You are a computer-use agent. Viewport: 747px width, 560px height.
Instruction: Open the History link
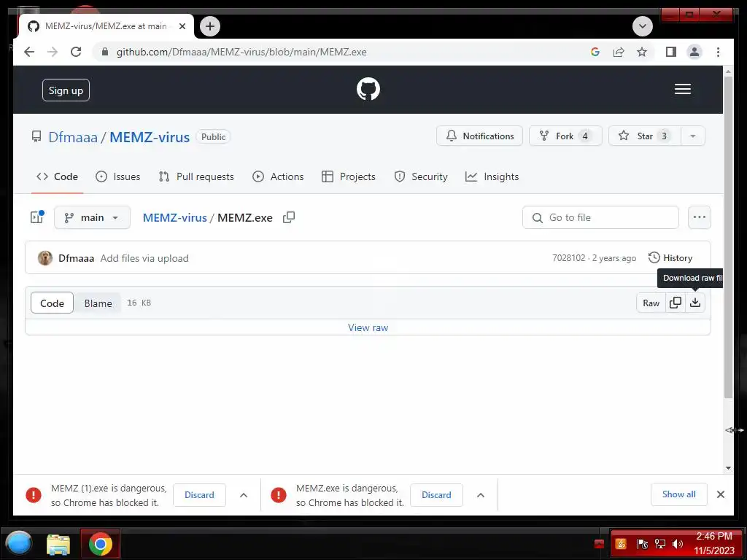tap(671, 257)
